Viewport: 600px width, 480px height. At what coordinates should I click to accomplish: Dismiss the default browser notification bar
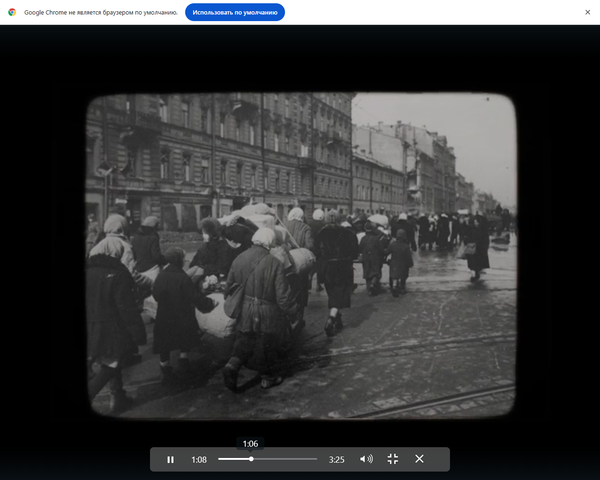pos(587,12)
